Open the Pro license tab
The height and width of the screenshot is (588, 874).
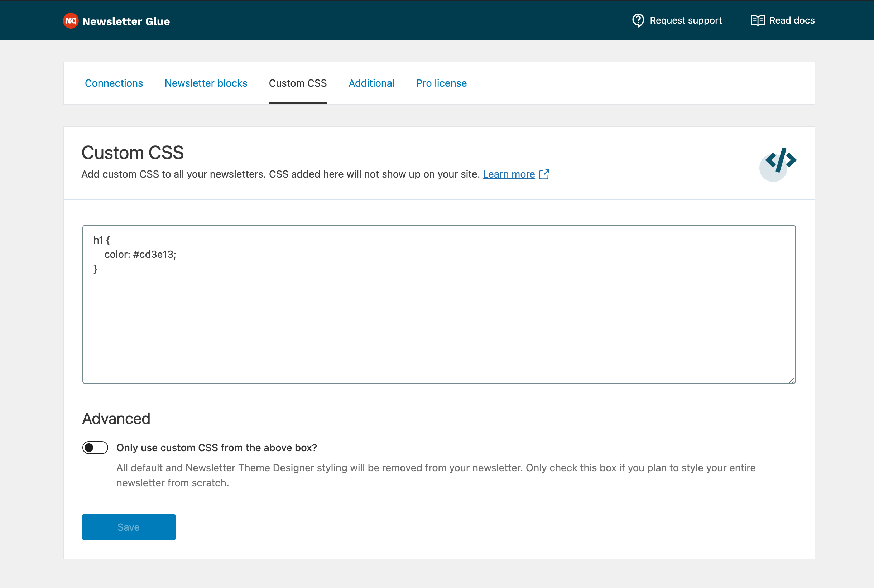[442, 83]
